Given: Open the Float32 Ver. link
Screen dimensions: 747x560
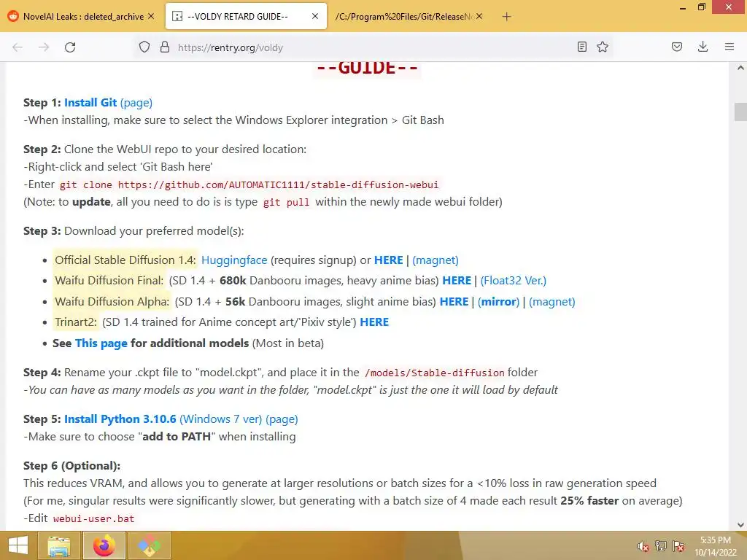Looking at the screenshot, I should [x=513, y=281].
